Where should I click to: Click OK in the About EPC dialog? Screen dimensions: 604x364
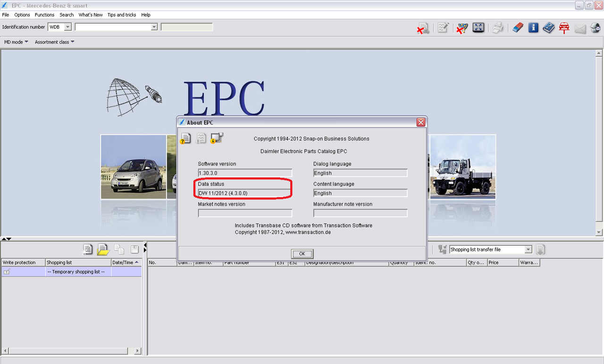click(x=302, y=254)
